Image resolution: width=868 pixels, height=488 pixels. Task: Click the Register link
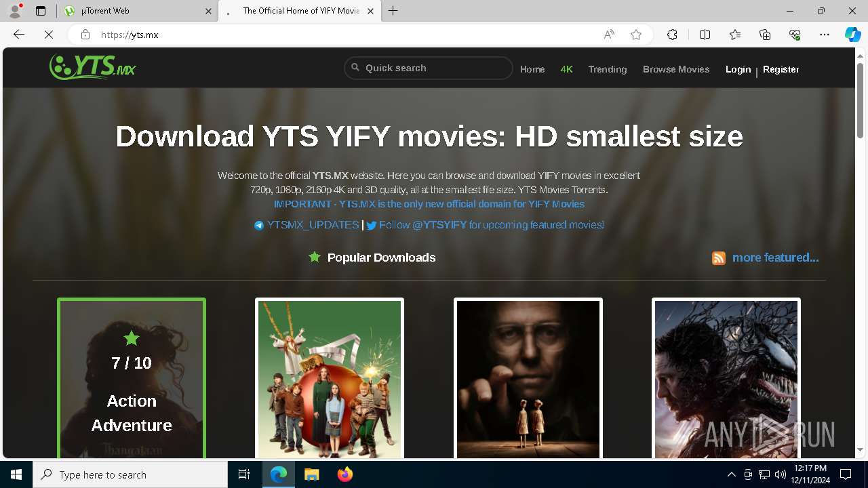(x=781, y=69)
